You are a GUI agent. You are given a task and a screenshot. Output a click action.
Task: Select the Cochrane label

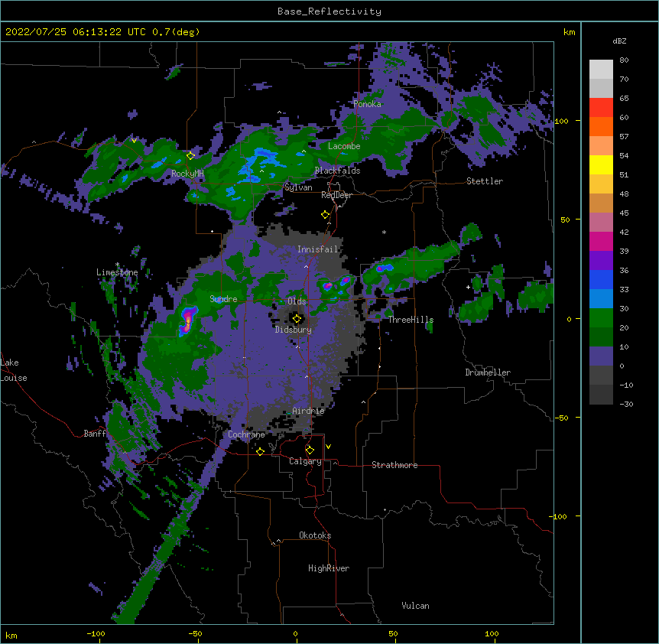[x=246, y=434]
